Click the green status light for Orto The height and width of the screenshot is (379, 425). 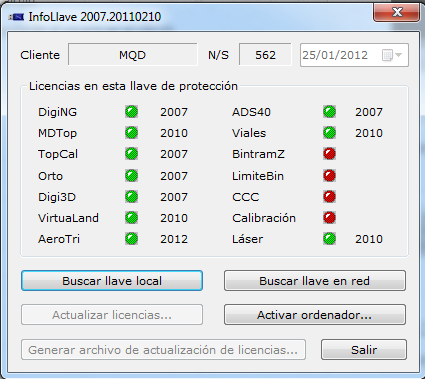click(x=131, y=176)
